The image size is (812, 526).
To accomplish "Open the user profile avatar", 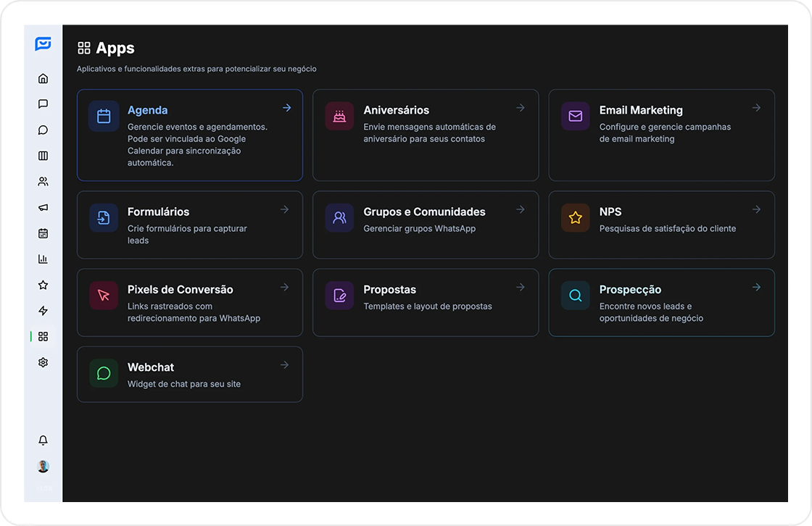I will 43,467.
